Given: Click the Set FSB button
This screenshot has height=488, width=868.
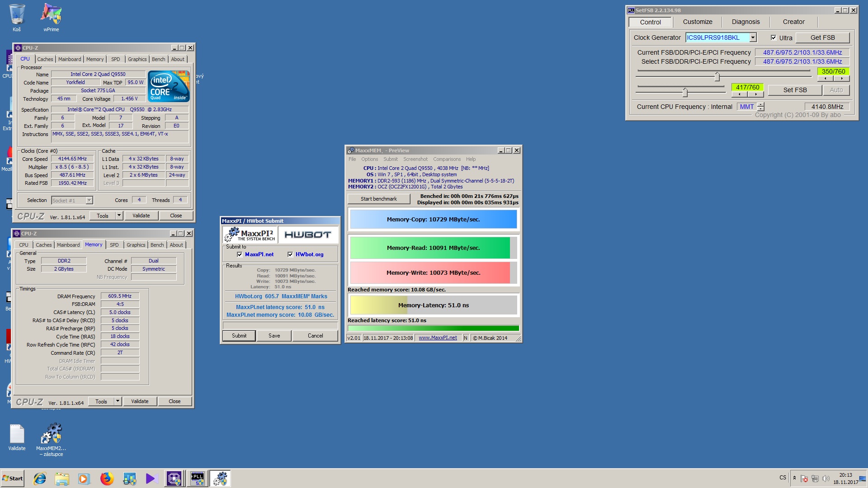Looking at the screenshot, I should pyautogui.click(x=795, y=90).
